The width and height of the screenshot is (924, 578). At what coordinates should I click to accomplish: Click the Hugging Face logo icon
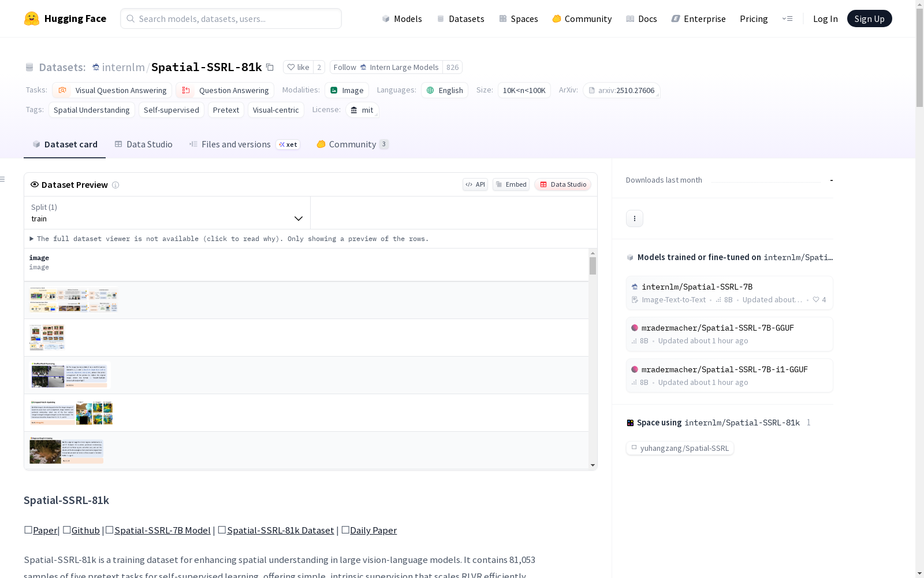[x=32, y=18]
